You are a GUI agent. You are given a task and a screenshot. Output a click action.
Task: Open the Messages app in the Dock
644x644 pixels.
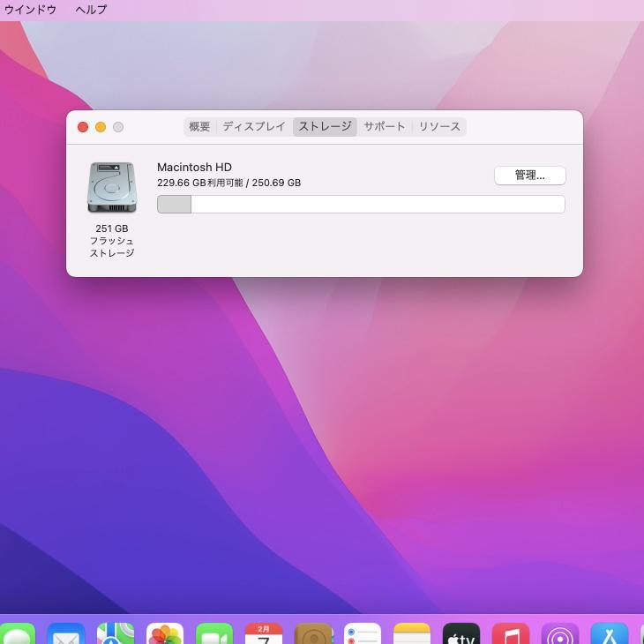tap(18, 633)
